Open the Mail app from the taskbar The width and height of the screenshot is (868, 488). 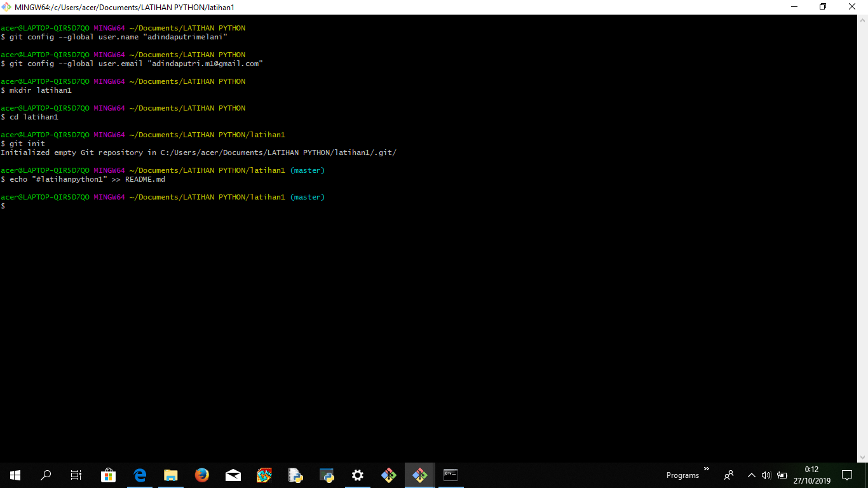233,475
